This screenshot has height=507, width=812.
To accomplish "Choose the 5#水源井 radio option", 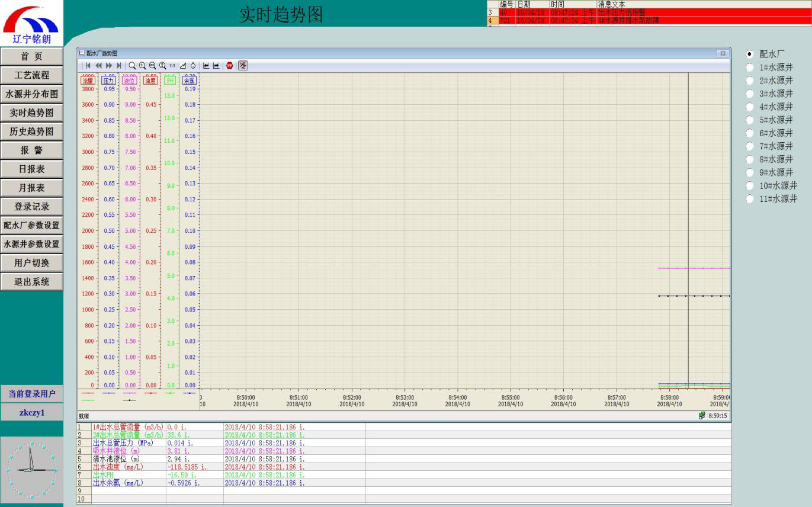I will click(x=750, y=120).
